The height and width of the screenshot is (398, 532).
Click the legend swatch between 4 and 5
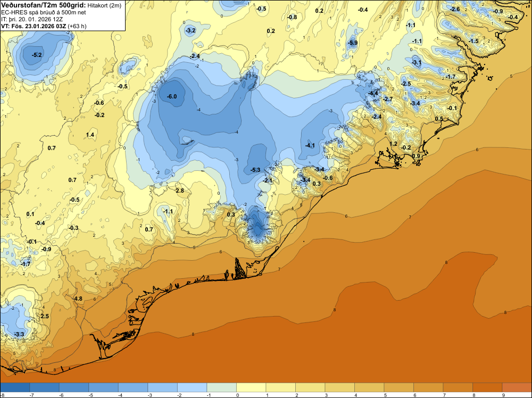pyautogui.click(x=369, y=387)
